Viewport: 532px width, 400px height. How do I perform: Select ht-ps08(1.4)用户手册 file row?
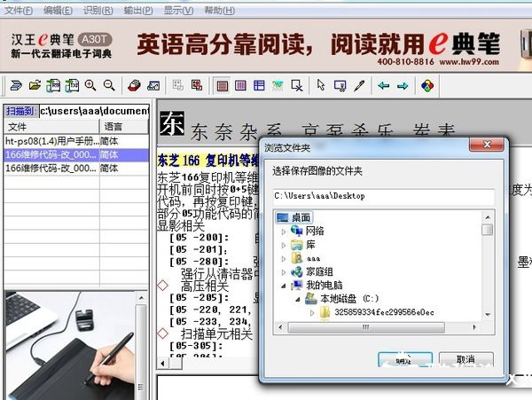76,141
